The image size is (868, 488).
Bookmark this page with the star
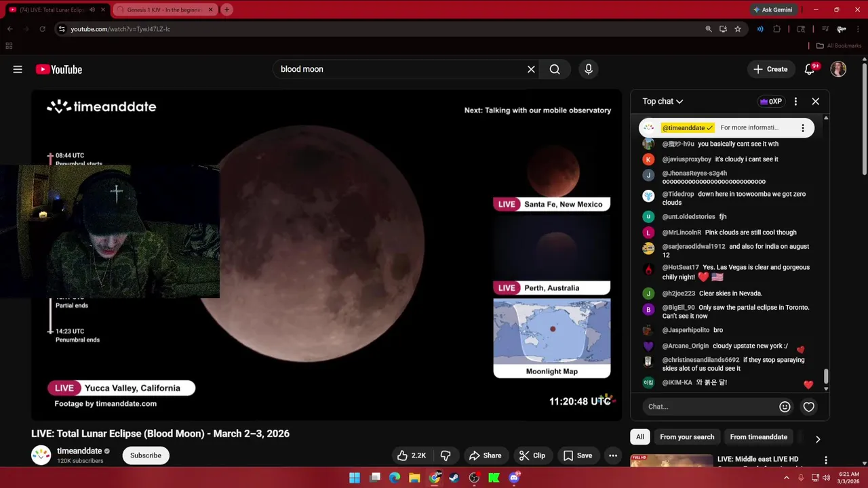738,29
